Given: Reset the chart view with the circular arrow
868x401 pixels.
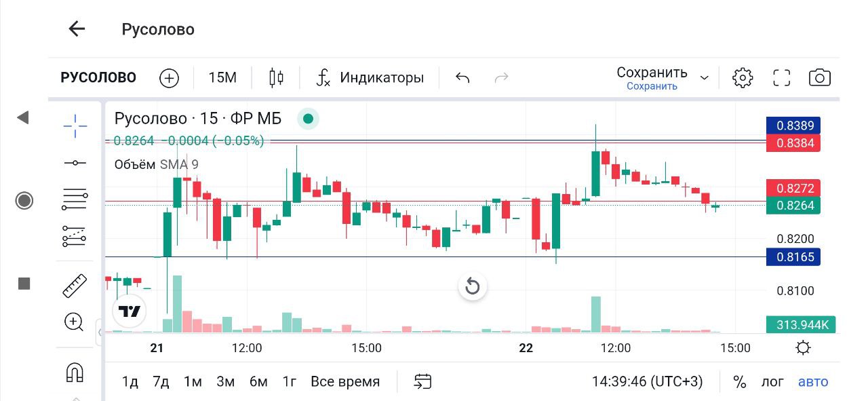Looking at the screenshot, I should coord(473,286).
